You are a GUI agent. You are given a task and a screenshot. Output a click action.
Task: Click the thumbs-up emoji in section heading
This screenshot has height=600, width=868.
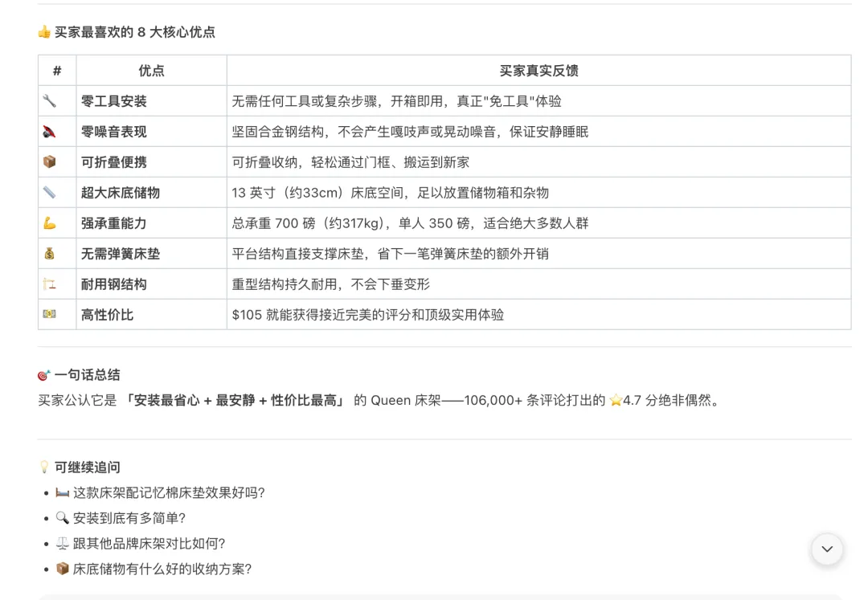click(x=44, y=31)
